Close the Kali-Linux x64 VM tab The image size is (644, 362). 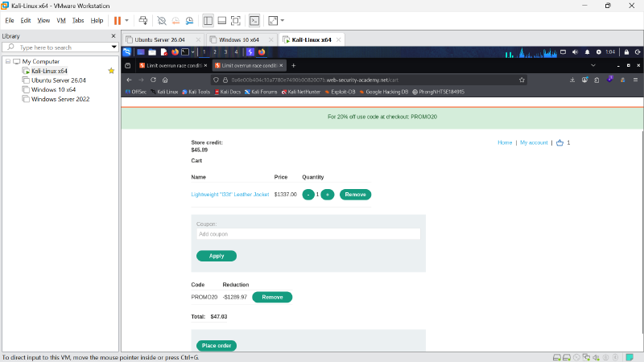coord(338,39)
